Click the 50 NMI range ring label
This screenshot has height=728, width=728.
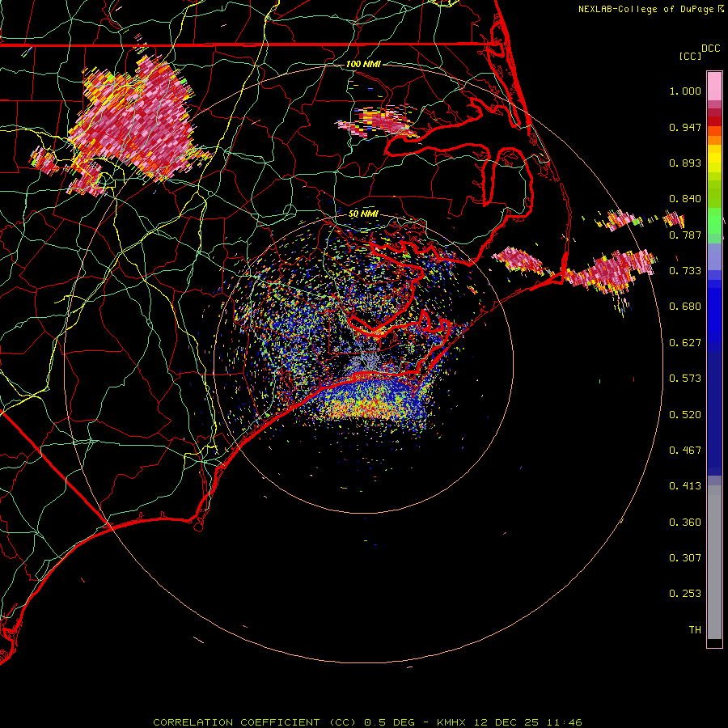pos(363,214)
